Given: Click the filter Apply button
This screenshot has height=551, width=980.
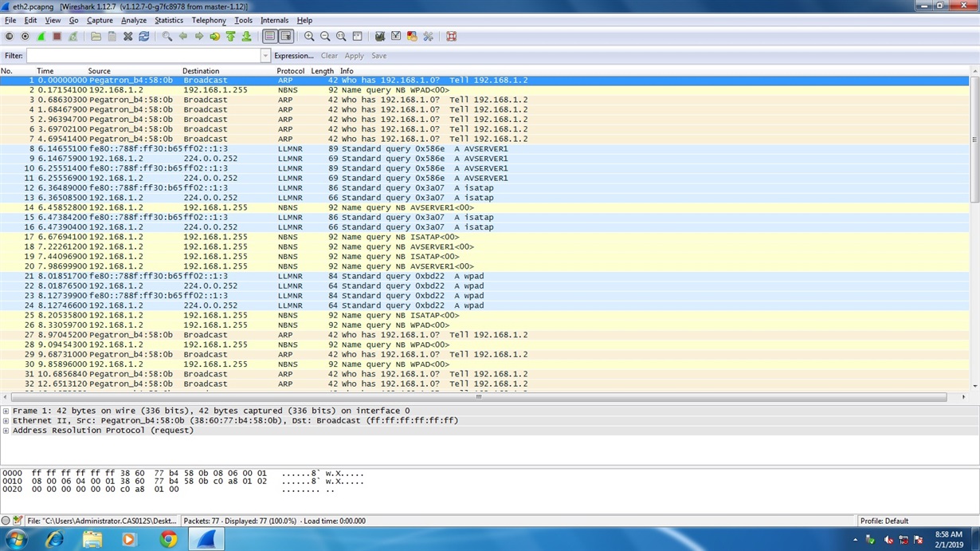Looking at the screenshot, I should click(354, 56).
